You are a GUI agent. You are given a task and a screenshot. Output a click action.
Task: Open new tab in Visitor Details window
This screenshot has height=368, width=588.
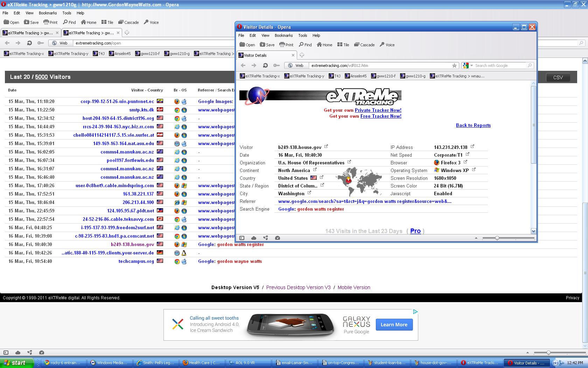tap(302, 55)
